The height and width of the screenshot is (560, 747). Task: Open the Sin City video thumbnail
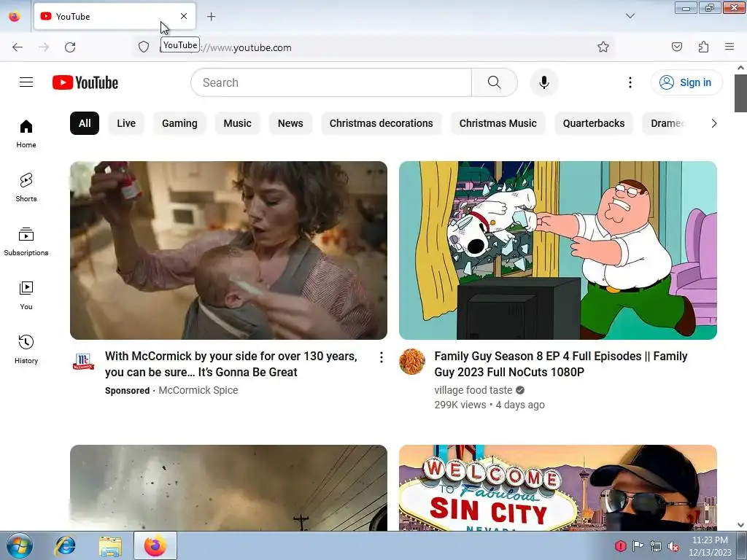click(x=558, y=488)
